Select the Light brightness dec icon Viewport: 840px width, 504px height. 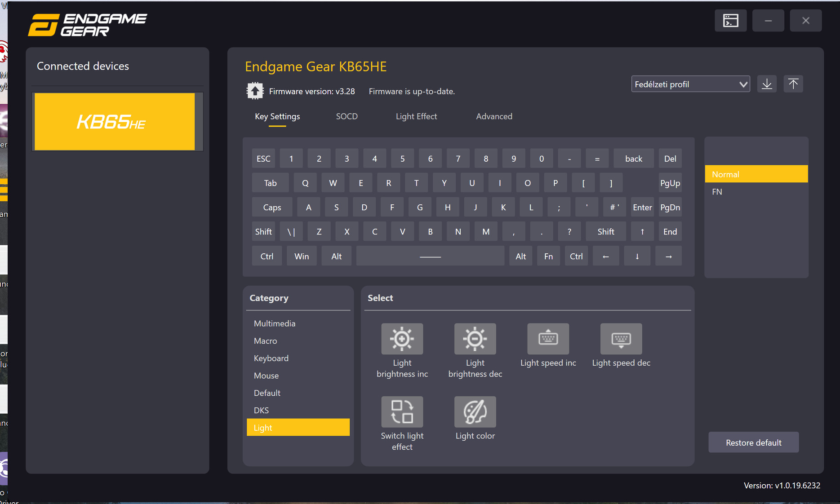pos(475,339)
